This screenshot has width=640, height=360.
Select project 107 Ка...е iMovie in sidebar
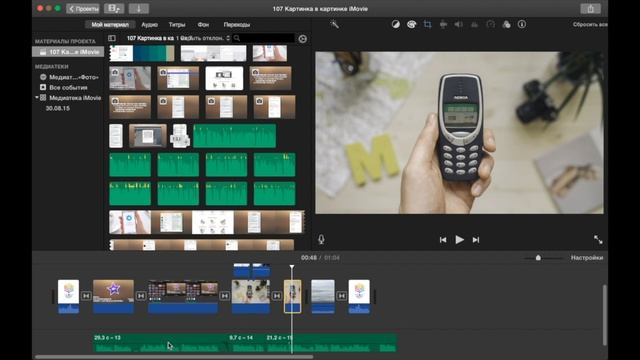[x=68, y=52]
